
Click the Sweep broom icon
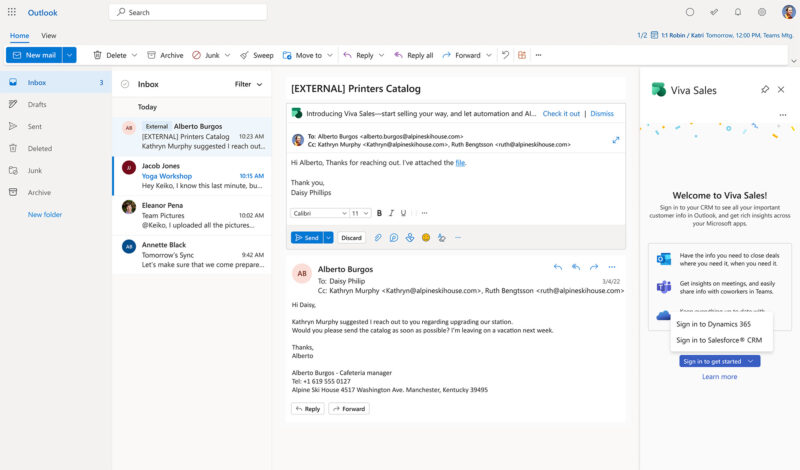pyautogui.click(x=244, y=55)
